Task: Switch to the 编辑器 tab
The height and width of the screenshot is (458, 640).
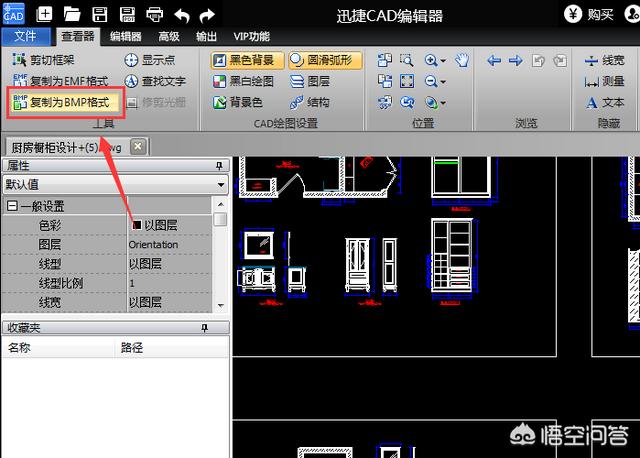Action: [126, 36]
